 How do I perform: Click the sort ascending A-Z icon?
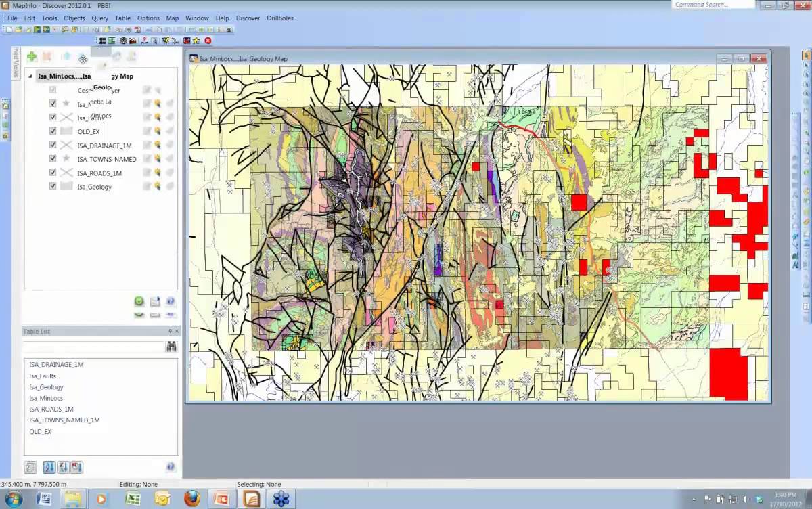point(49,467)
